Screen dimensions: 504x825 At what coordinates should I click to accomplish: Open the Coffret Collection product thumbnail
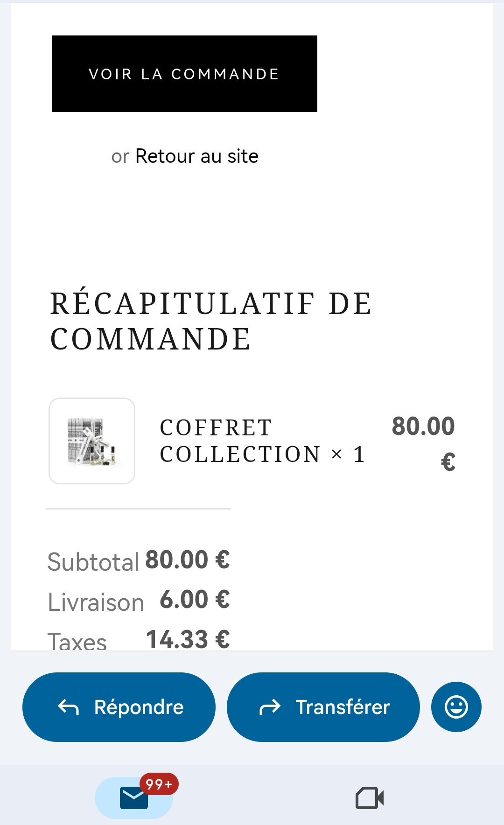click(92, 441)
